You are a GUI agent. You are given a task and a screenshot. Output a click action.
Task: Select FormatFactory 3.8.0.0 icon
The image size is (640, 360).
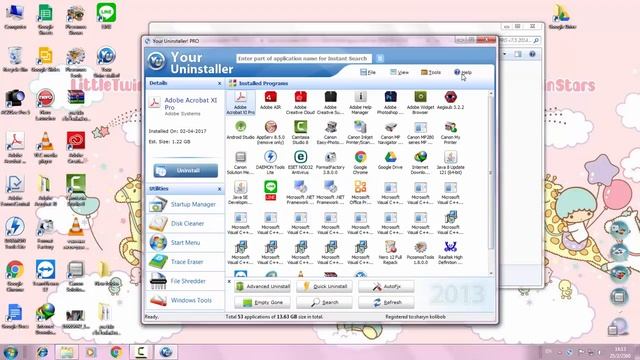click(330, 162)
